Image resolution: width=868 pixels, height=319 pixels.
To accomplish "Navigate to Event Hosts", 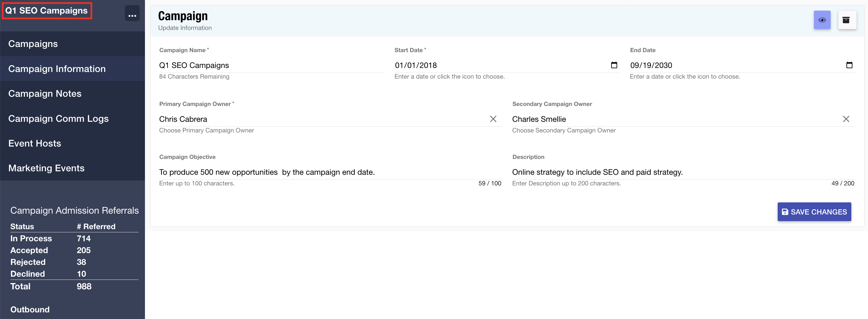I will point(35,143).
